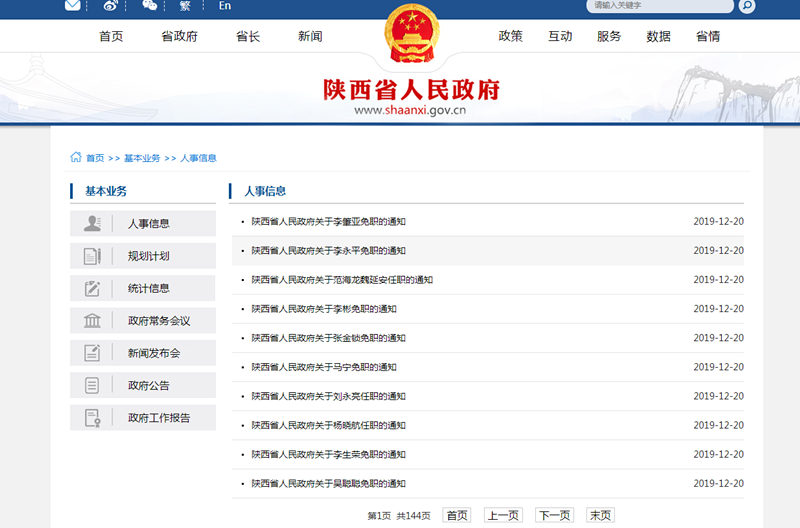Click the mail envelope icon in top bar
Image resolution: width=800 pixels, height=528 pixels.
coord(72,6)
